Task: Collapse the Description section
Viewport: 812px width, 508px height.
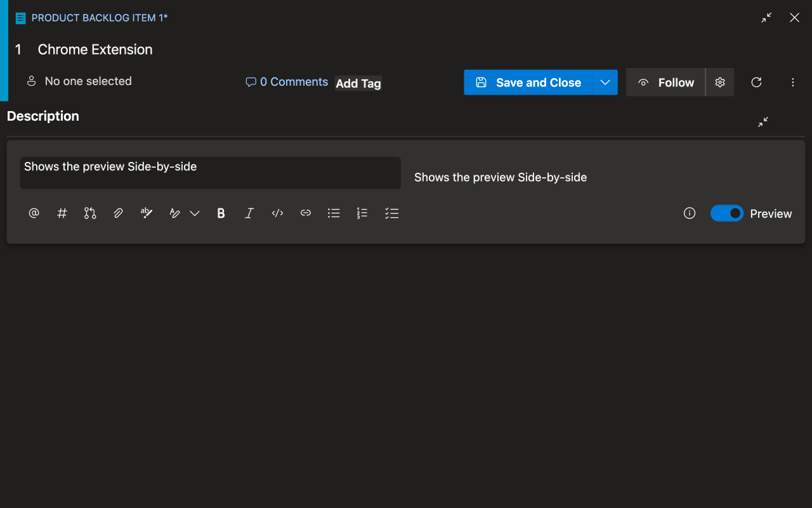Action: 763,122
